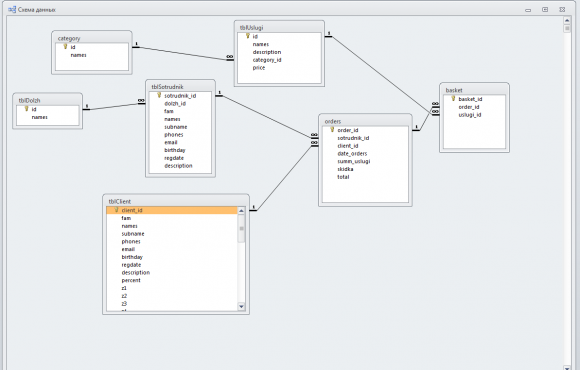Click the key icon beside id in tblUslugi

pos(248,36)
